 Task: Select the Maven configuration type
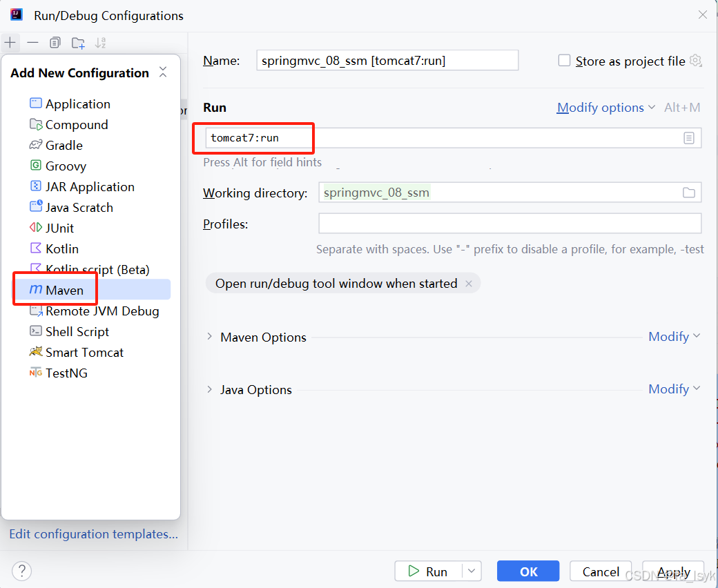tap(90, 290)
